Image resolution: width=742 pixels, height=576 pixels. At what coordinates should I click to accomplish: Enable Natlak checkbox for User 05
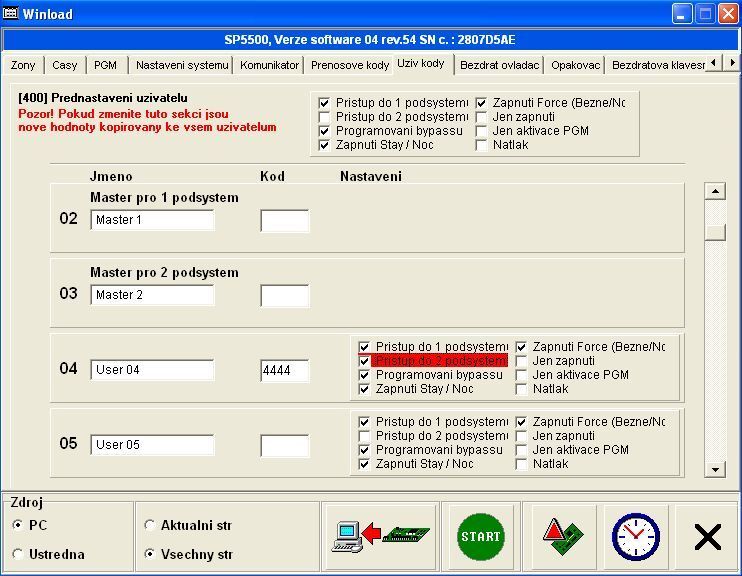[x=522, y=464]
